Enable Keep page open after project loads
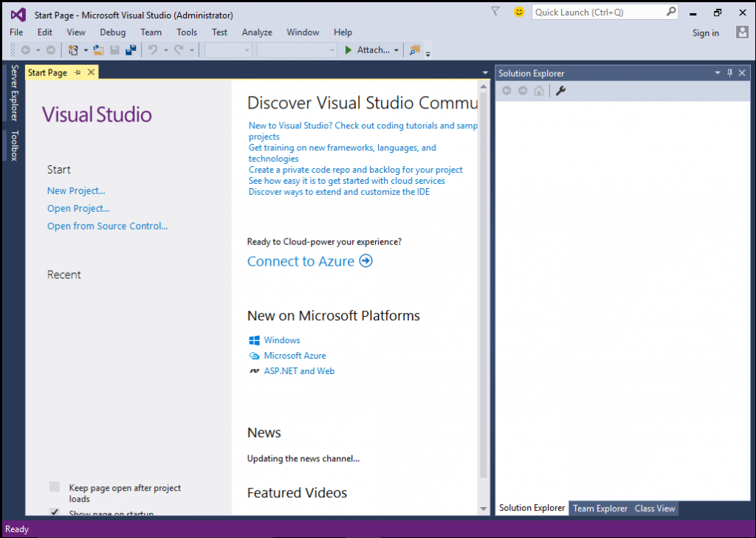Screen dimensions: 756x538 (x=55, y=487)
